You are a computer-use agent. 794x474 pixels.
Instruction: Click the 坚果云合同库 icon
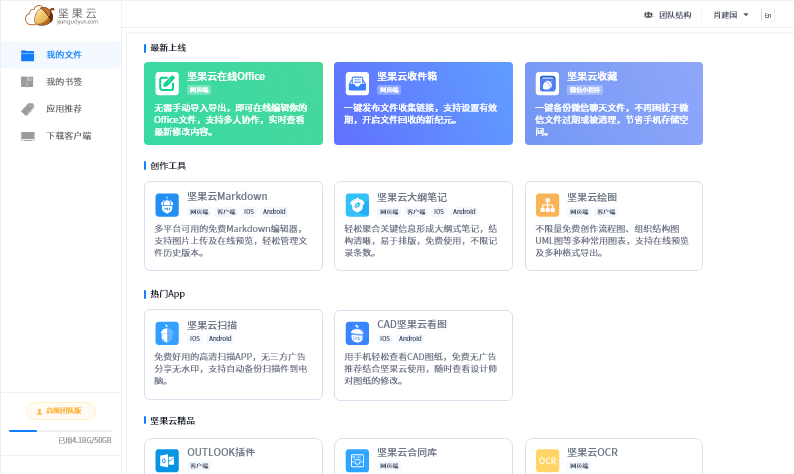pos(357,460)
